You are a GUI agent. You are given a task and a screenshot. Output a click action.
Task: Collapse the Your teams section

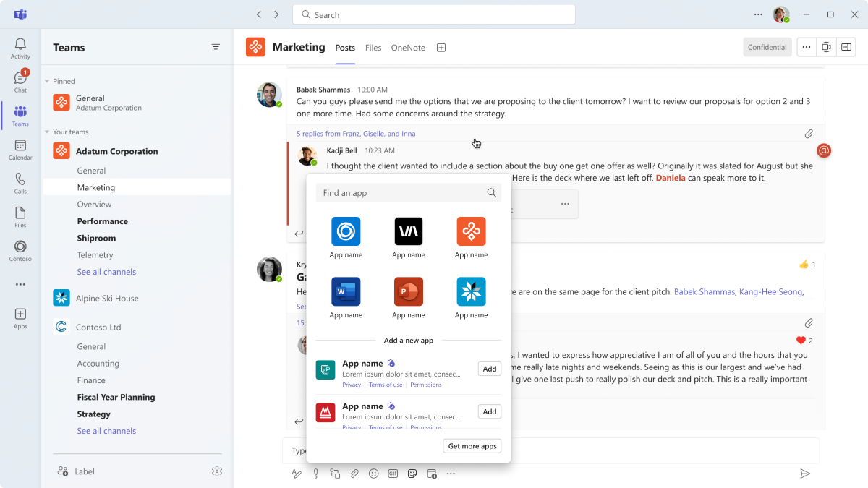(48, 132)
